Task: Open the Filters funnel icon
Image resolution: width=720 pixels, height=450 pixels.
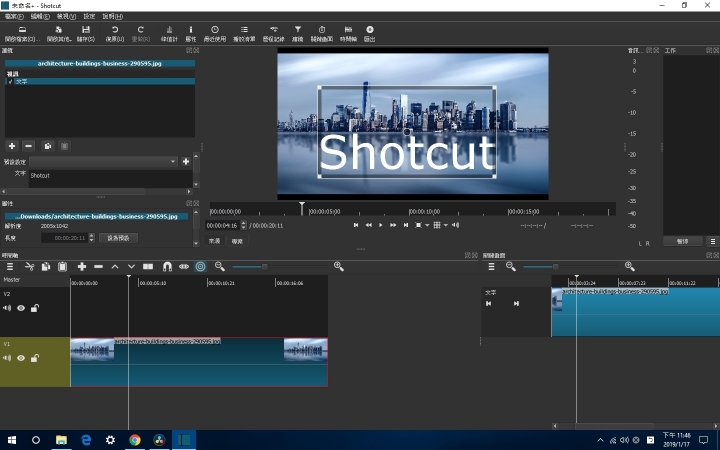Action: click(x=298, y=30)
